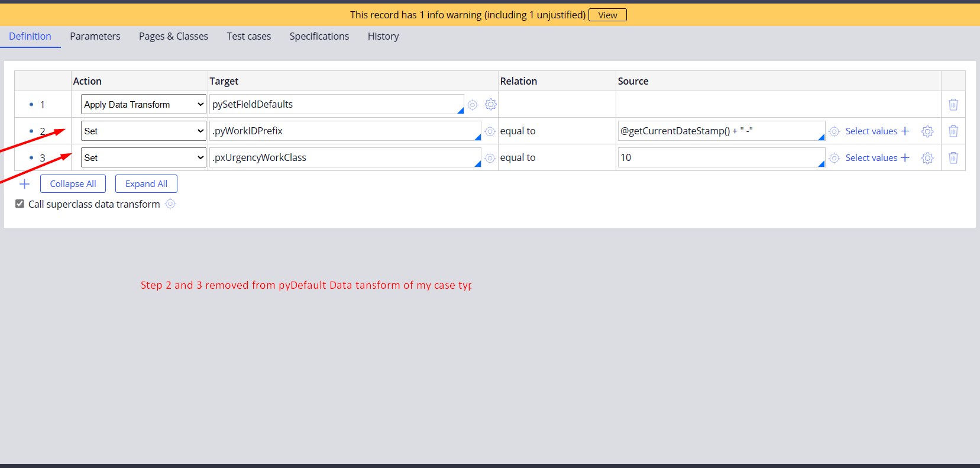This screenshot has height=468, width=980.
Task: Click 'equal to' relation in .pxUrgencyWorkClass row
Action: (518, 158)
